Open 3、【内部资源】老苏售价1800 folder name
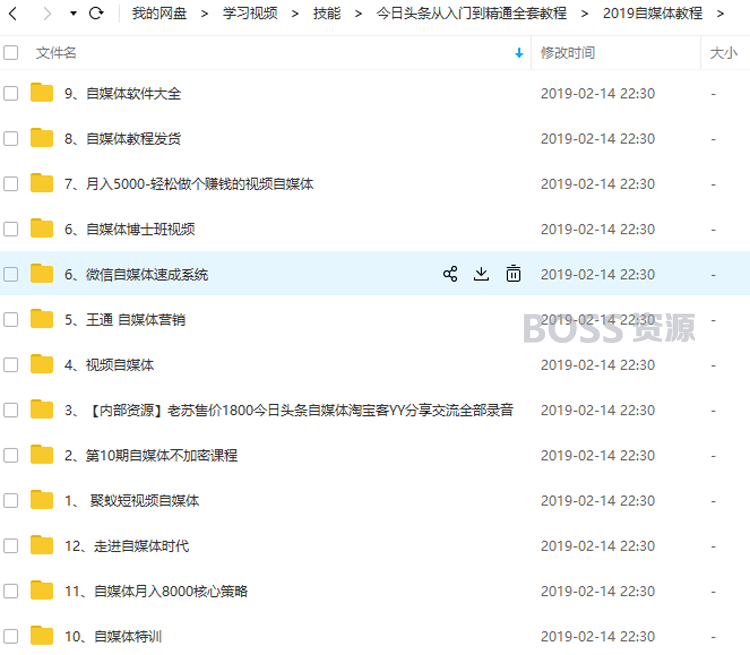The width and height of the screenshot is (750, 655). point(289,410)
